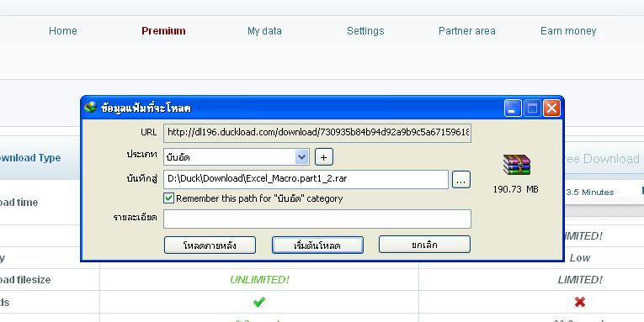Click the green checkmark in premium column
Screen dimensions: 644x322
click(x=258, y=303)
